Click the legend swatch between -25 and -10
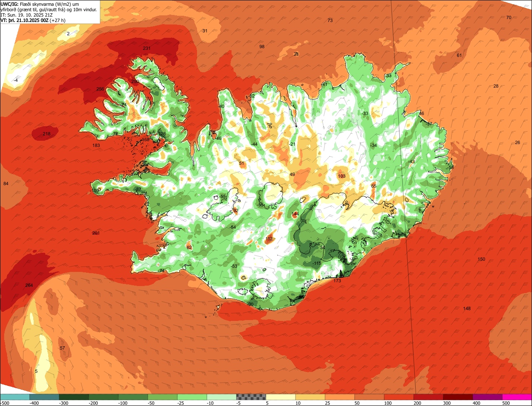The image size is (532, 406). (x=192, y=397)
